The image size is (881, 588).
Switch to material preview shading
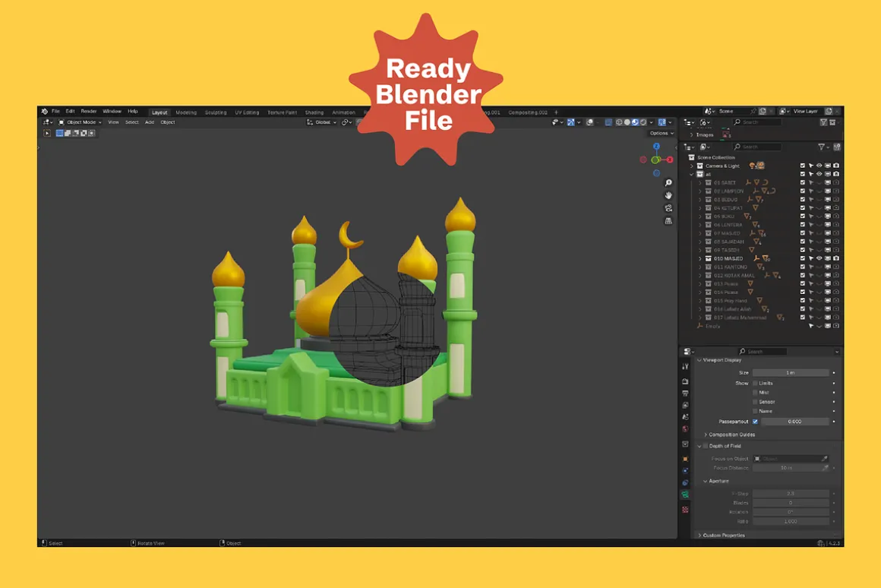[635, 122]
